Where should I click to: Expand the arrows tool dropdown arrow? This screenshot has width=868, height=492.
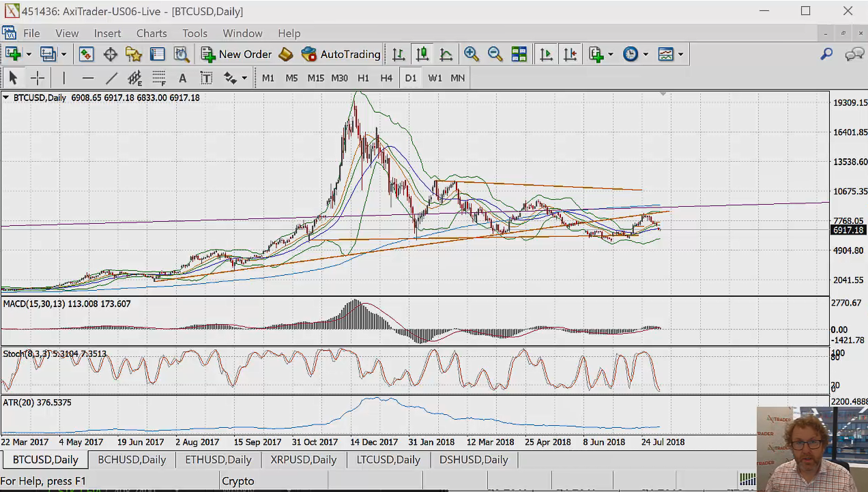[244, 78]
